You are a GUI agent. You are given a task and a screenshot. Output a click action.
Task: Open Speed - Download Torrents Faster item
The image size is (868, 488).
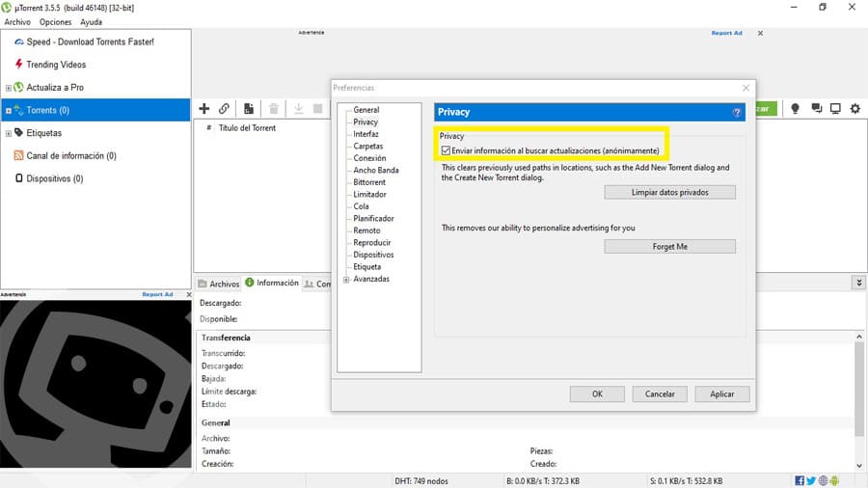coord(91,42)
